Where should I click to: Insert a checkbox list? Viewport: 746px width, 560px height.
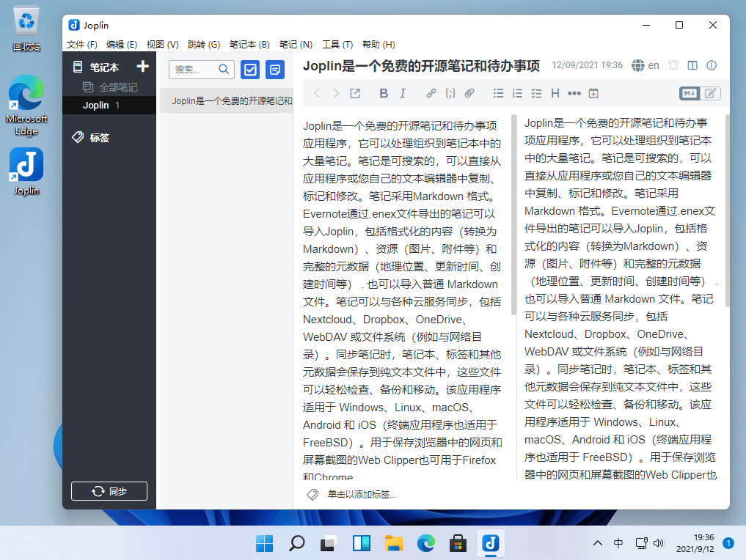536,93
